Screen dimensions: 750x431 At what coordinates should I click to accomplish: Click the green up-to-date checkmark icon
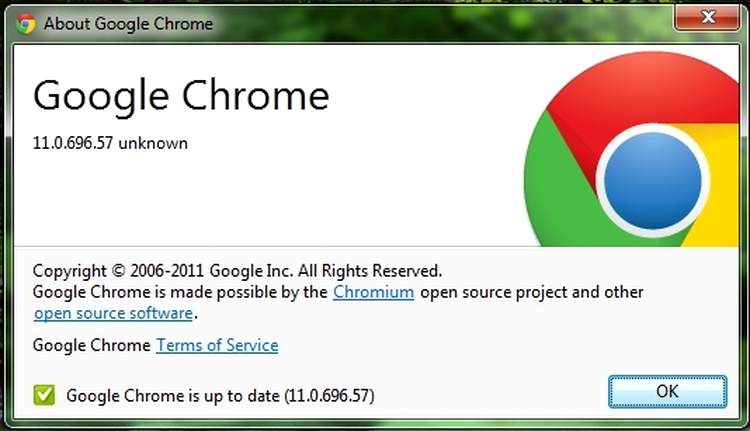[44, 395]
